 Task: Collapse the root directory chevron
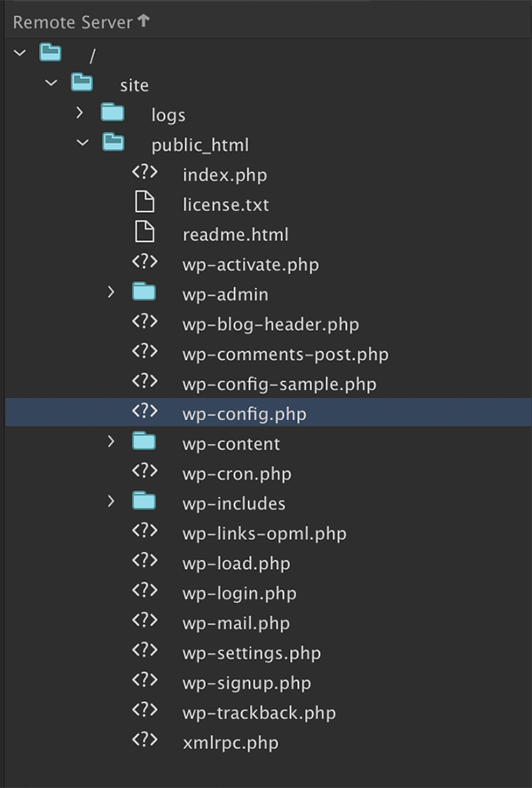point(20,55)
